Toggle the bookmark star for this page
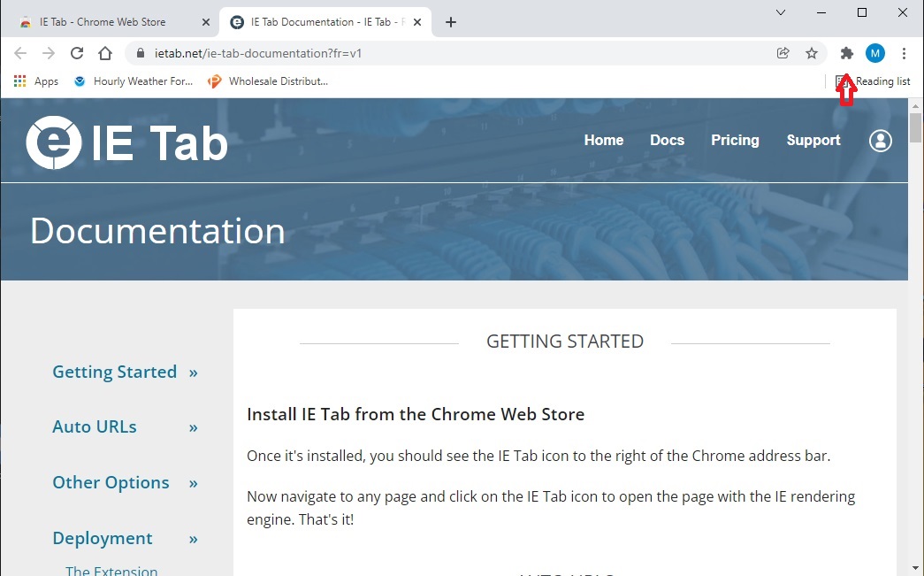The height and width of the screenshot is (576, 924). click(812, 53)
